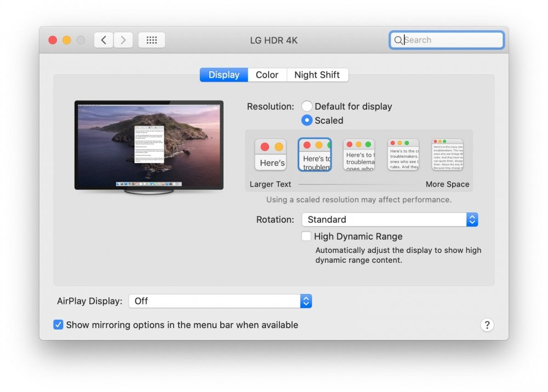Select the Scaled resolution radio button
548x392 pixels.
[x=306, y=120]
